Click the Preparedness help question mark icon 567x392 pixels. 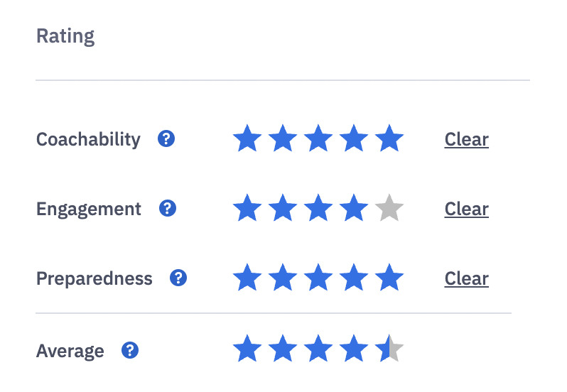point(178,278)
